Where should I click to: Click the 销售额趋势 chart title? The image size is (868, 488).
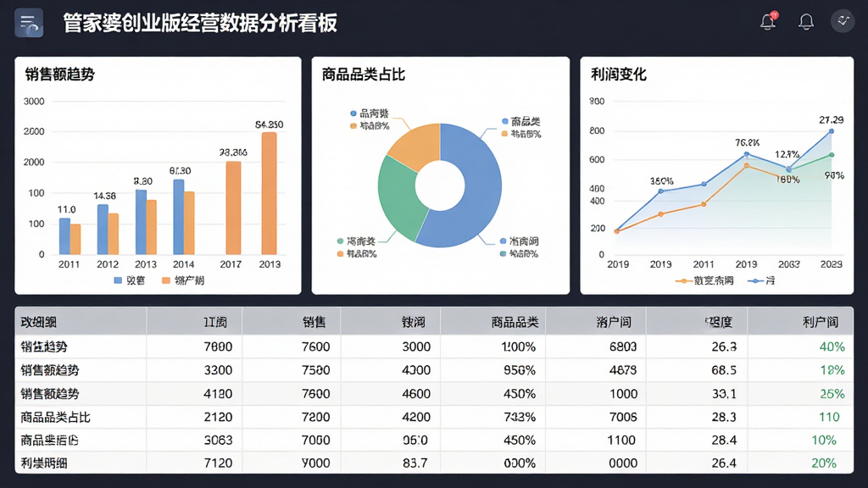pyautogui.click(x=60, y=75)
